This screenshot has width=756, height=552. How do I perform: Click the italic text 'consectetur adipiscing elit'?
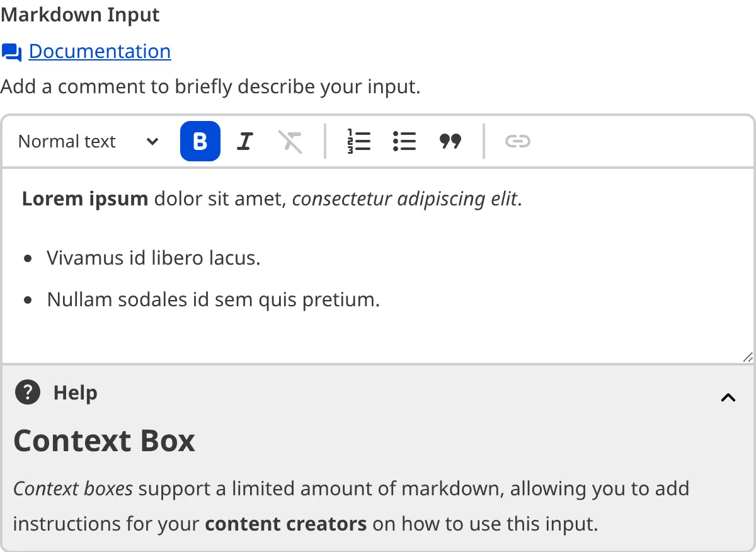tap(405, 199)
